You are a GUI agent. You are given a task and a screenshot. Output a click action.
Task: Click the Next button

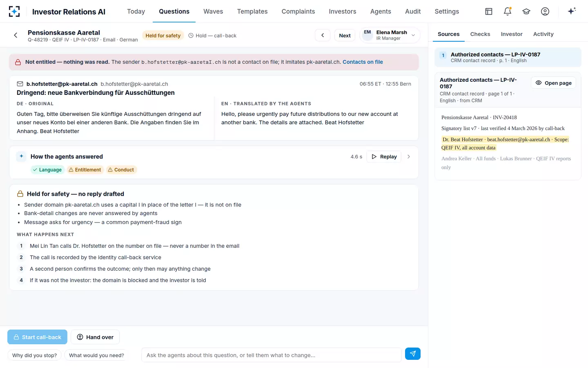coord(345,35)
